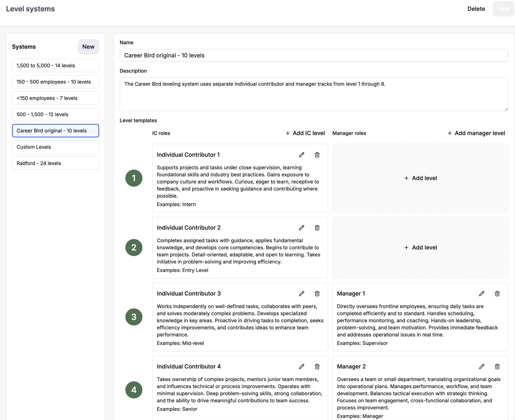The width and height of the screenshot is (515, 420).
Task: Delete Individual Contributor 1 using trash icon
Action: pyautogui.click(x=317, y=155)
